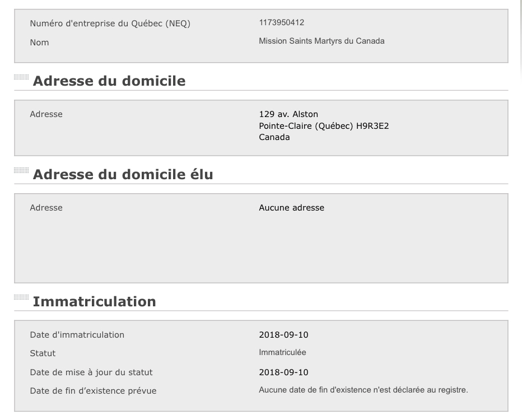
Task: Click the Aucune date de fin d'existence text
Action: pos(363,390)
